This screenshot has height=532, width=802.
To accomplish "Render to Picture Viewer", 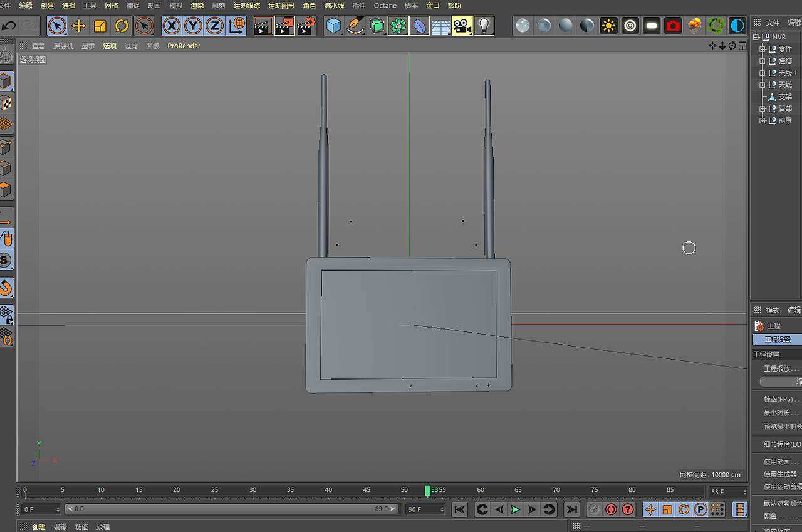I will [x=284, y=26].
